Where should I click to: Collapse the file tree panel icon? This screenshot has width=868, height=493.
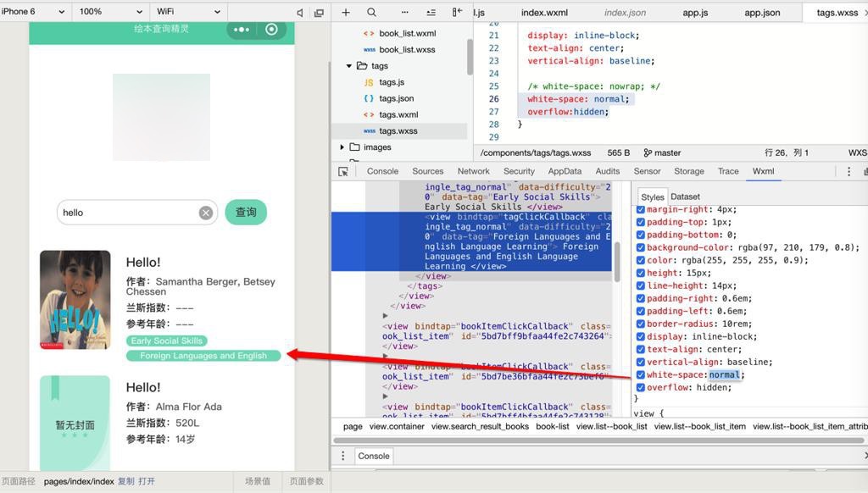click(457, 12)
